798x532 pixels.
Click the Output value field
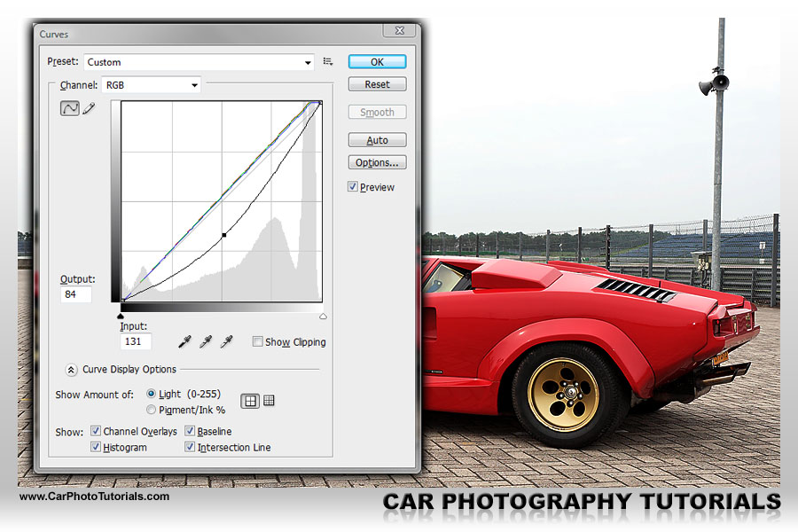[76, 294]
